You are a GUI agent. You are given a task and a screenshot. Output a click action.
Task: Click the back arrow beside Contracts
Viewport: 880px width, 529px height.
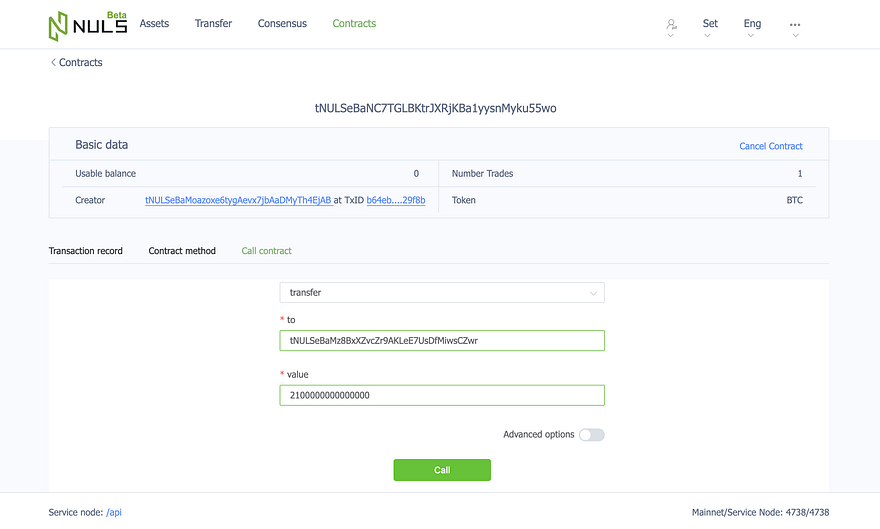[53, 62]
